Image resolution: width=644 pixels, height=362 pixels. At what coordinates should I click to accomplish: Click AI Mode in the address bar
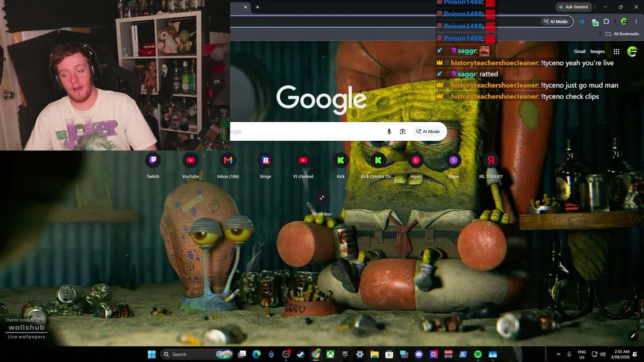(x=555, y=22)
